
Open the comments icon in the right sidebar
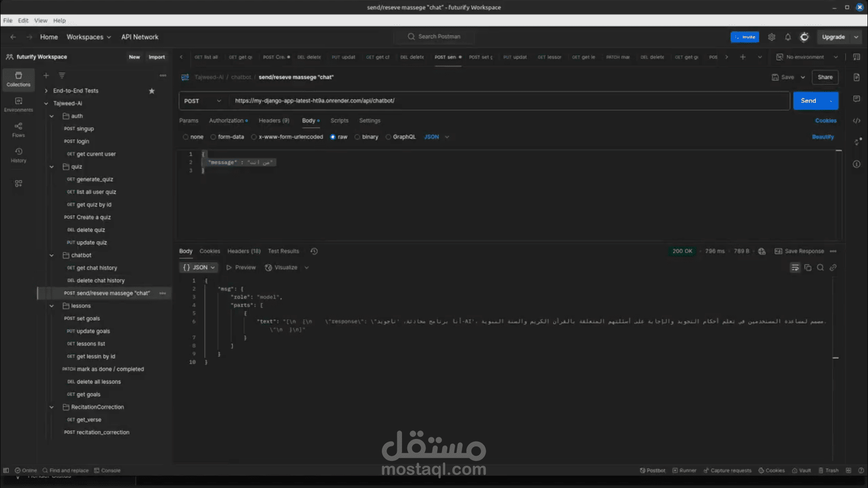click(857, 99)
